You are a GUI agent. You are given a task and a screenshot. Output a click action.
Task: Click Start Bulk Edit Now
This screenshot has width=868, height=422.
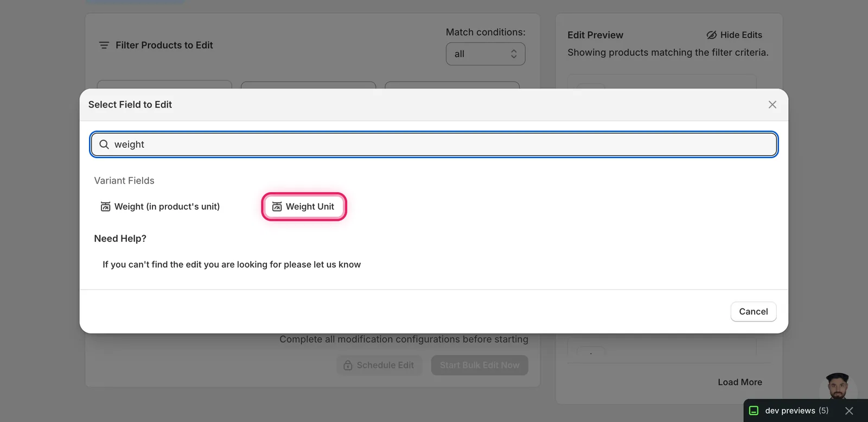coord(480,366)
